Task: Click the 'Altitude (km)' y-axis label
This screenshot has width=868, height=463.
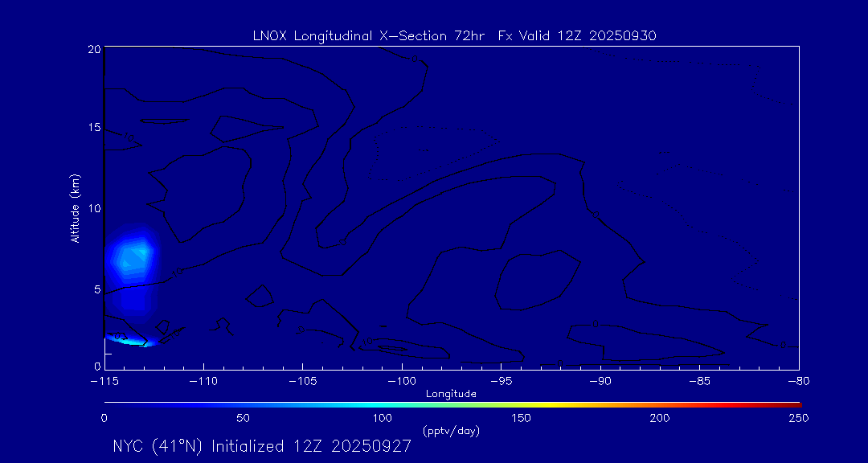Action: point(76,208)
